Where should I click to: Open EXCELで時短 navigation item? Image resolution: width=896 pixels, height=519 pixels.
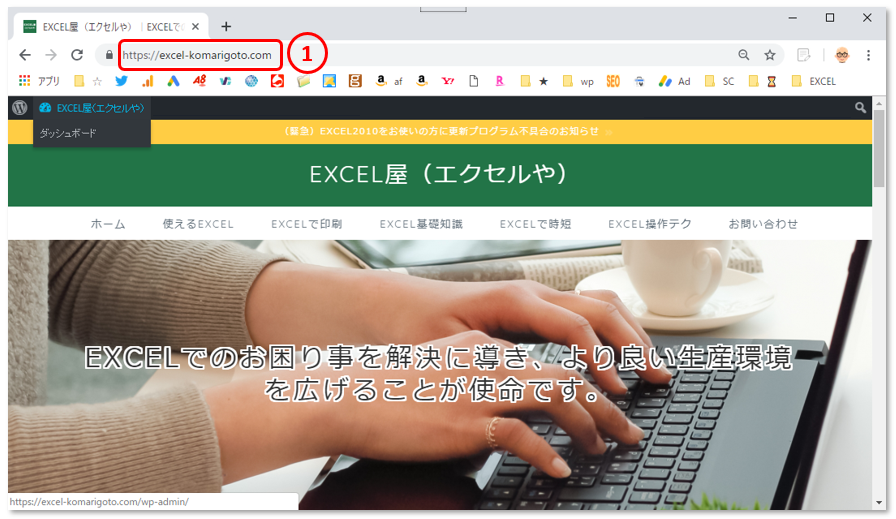click(535, 224)
